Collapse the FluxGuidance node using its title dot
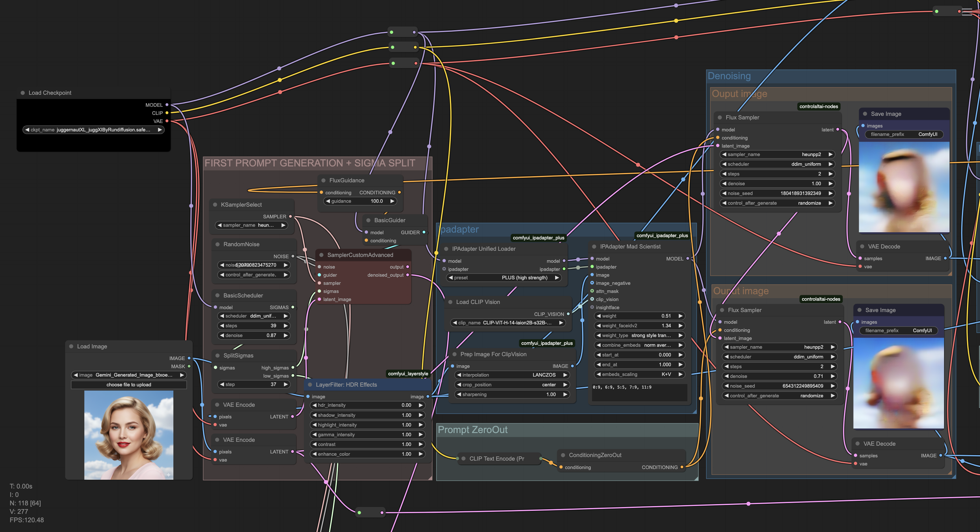Image resolution: width=980 pixels, height=532 pixels. click(323, 180)
